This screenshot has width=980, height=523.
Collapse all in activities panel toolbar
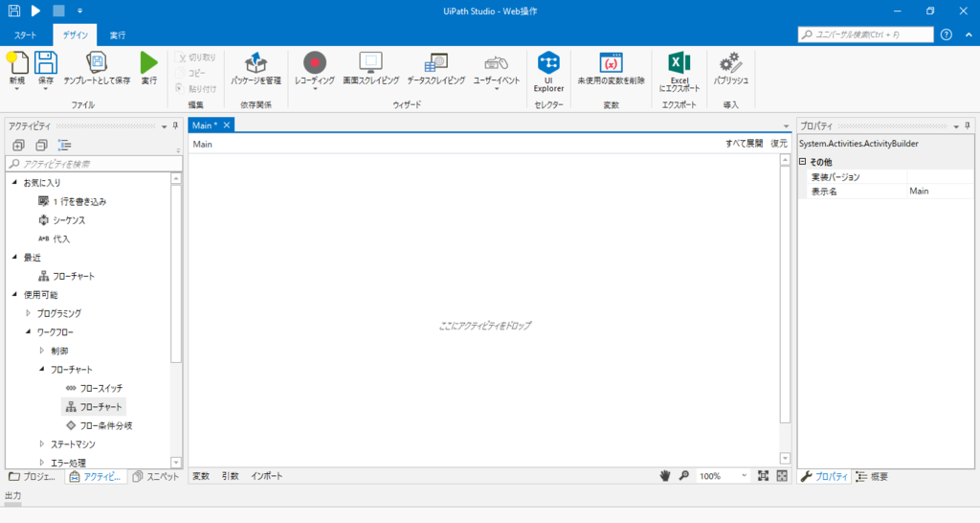click(41, 146)
